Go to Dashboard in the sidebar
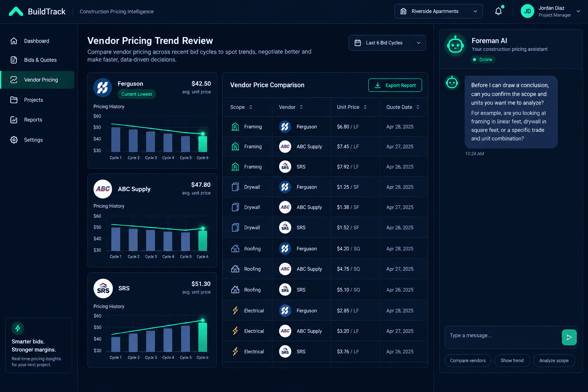This screenshot has height=392, width=588. [38, 41]
